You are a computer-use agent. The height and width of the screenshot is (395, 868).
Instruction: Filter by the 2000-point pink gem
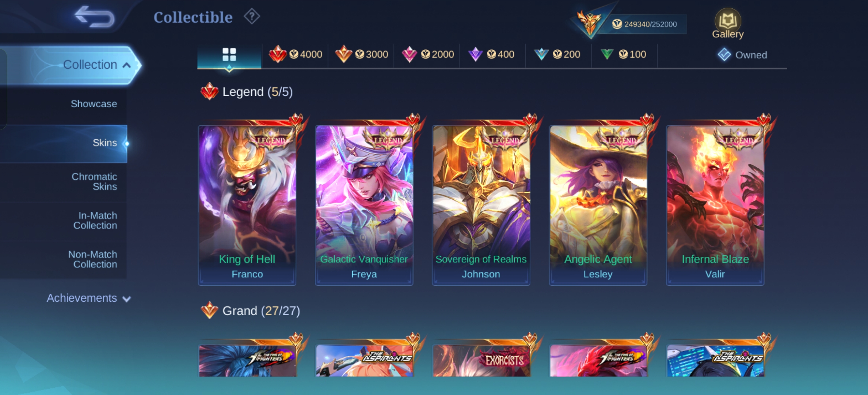427,54
